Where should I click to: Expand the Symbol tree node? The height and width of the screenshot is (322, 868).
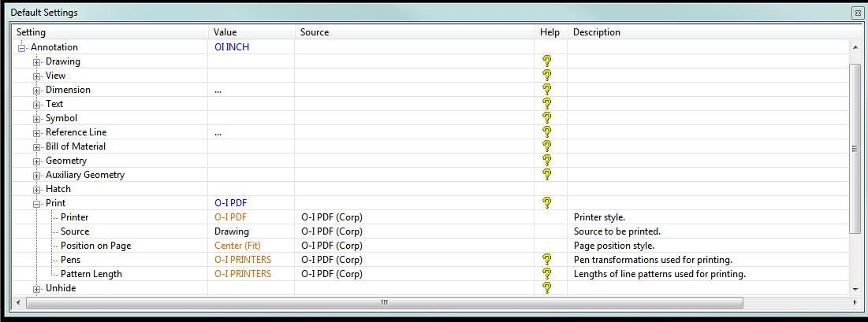(36, 119)
